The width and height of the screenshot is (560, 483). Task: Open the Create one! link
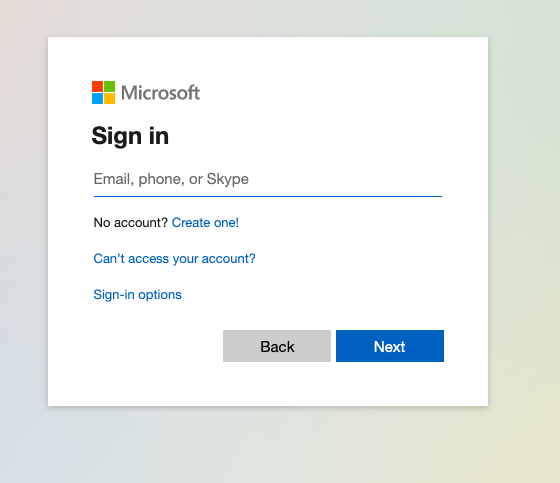(205, 223)
